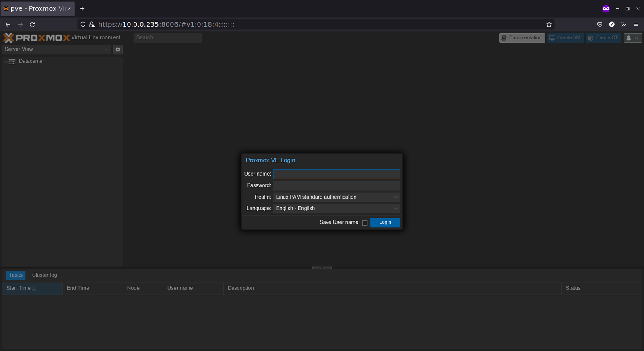The image size is (644, 351).
Task: Sort by Start Time column
Action: (x=32, y=288)
